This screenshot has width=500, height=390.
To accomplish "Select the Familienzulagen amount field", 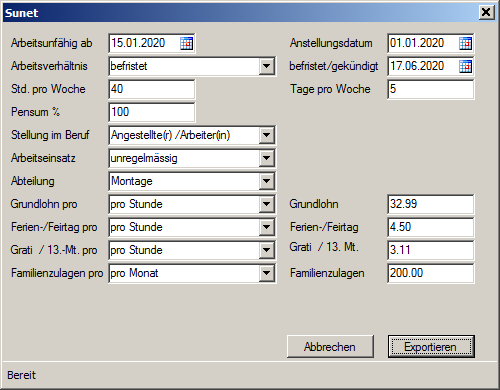I will tap(431, 273).
